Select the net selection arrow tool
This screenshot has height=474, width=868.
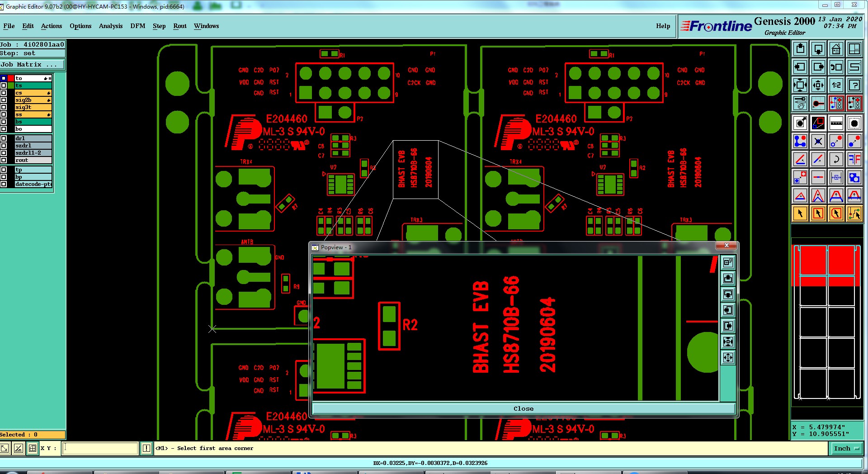tap(854, 213)
